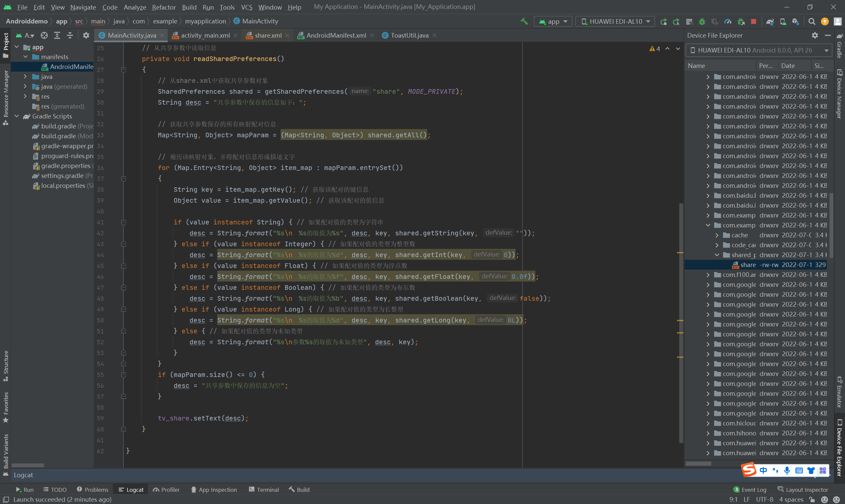Click the Profile app gauge icon
This screenshot has height=504, width=845.
(x=727, y=21)
